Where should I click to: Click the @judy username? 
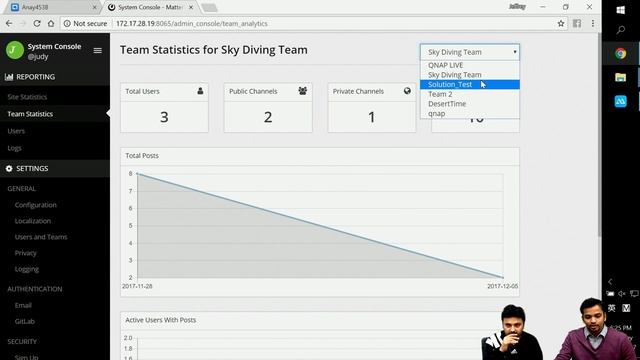38,57
